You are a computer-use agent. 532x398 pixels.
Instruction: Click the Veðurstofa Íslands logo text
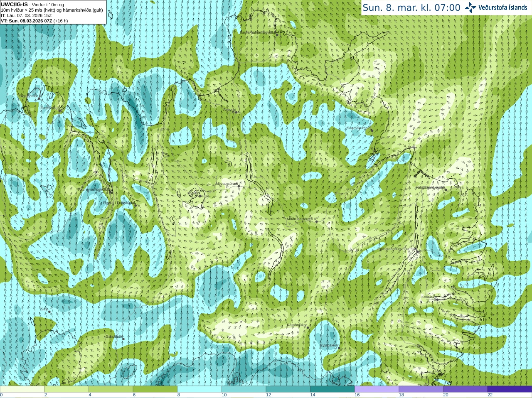pos(503,7)
